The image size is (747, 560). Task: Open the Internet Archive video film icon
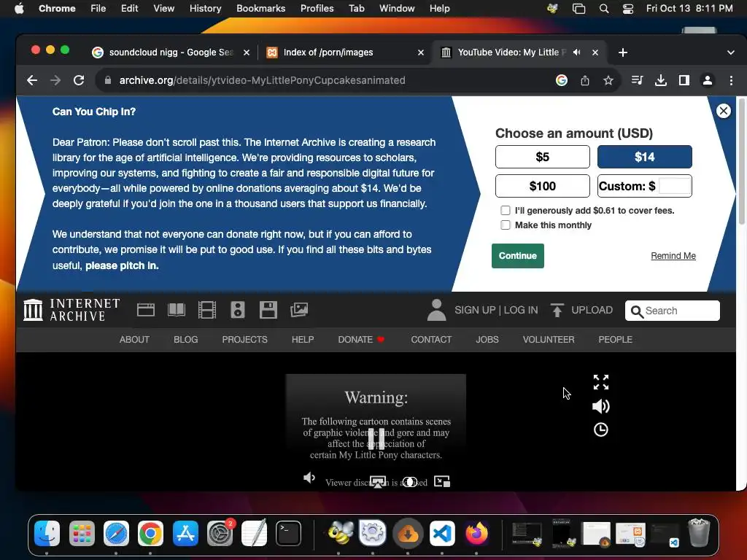click(x=206, y=310)
